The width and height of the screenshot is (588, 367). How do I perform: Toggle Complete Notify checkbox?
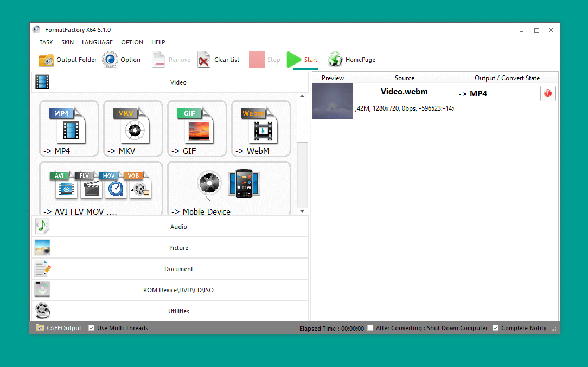pyautogui.click(x=495, y=327)
